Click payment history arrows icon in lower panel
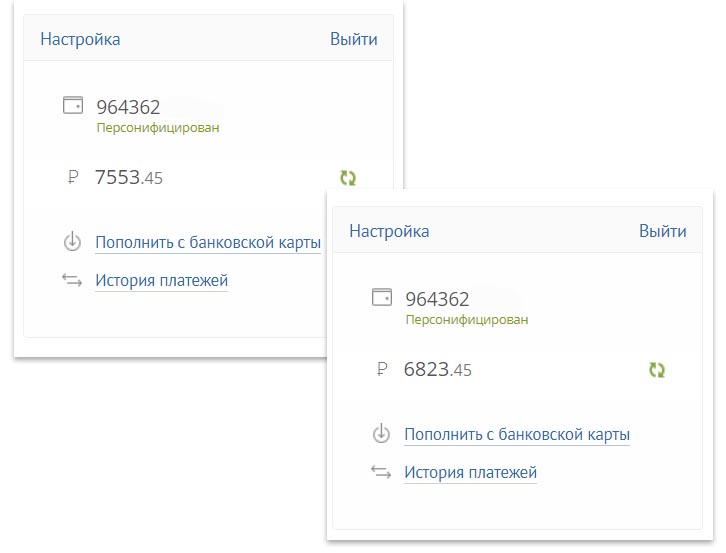The width and height of the screenshot is (726, 553). pyautogui.click(x=381, y=472)
